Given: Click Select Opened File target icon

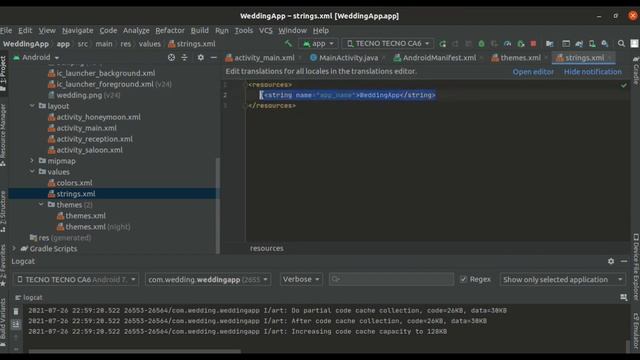Looking at the screenshot, I should coord(171,58).
